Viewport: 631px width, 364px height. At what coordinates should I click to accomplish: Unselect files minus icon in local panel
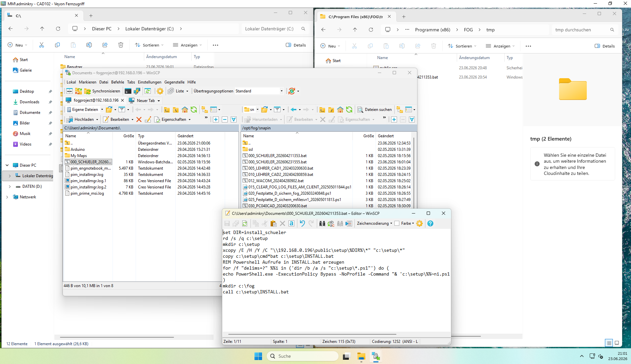(x=225, y=119)
